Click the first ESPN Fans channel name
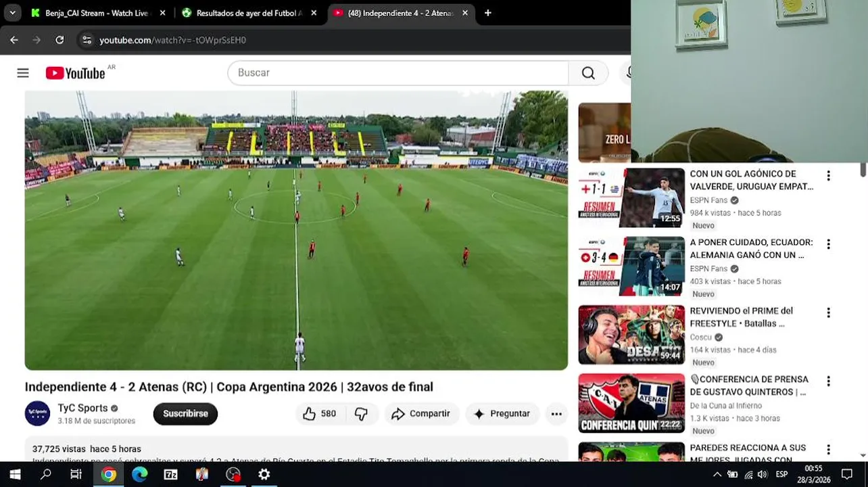This screenshot has width=868, height=487. 708,200
